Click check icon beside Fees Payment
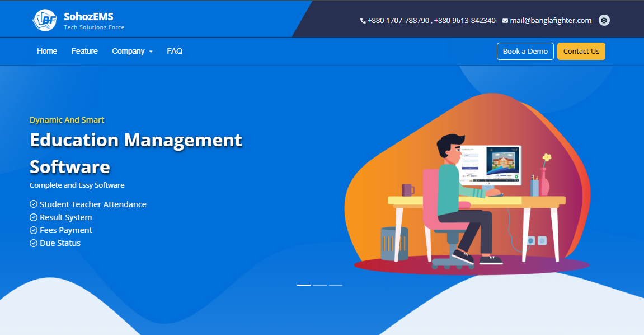Viewport: 644px width, 335px height. (34, 230)
